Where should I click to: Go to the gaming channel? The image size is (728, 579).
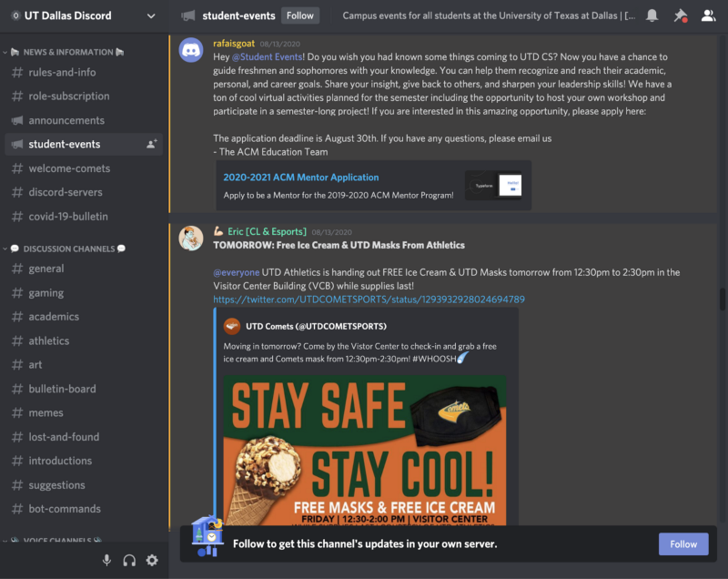pyautogui.click(x=84, y=292)
